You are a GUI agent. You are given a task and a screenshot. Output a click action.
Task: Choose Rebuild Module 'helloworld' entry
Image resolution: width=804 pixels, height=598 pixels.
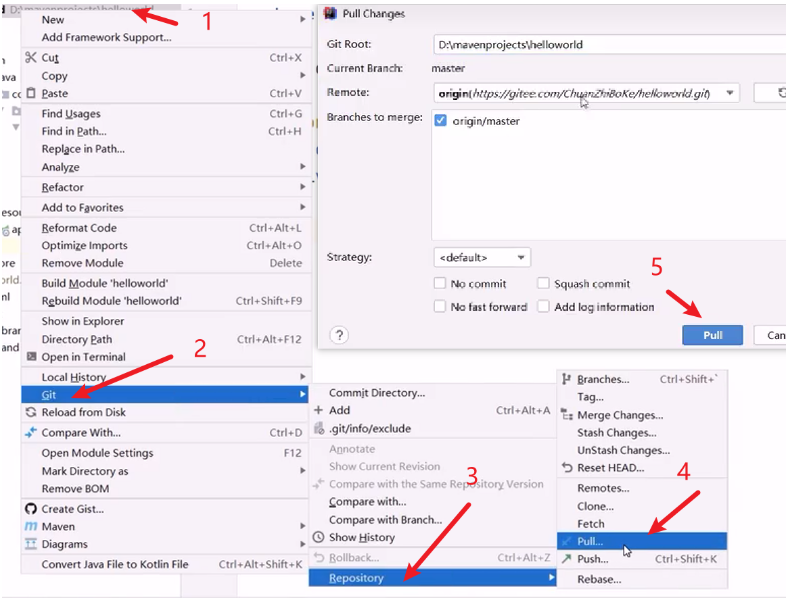pos(166,301)
